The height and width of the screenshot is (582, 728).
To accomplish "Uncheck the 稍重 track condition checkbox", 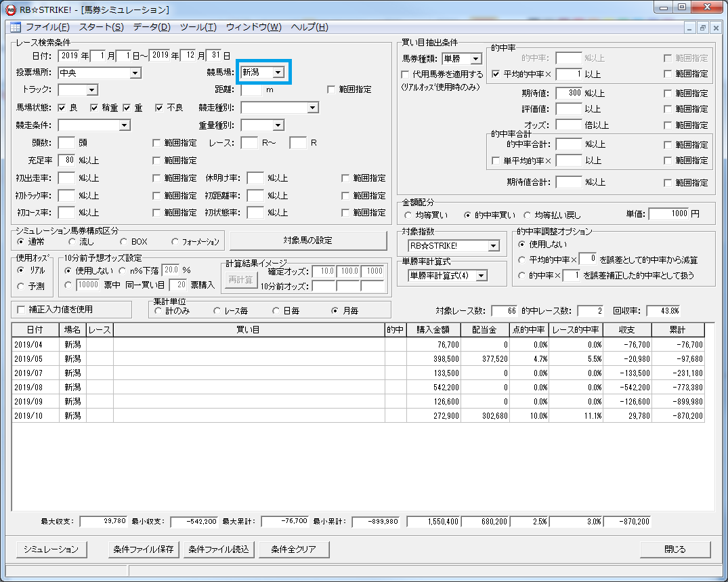I will click(x=94, y=108).
